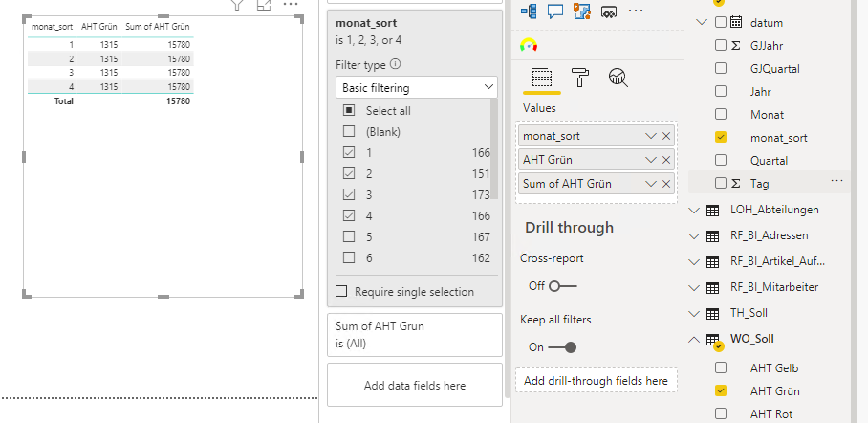868x423 pixels.
Task: Click the Add data fields here box
Action: 415,386
